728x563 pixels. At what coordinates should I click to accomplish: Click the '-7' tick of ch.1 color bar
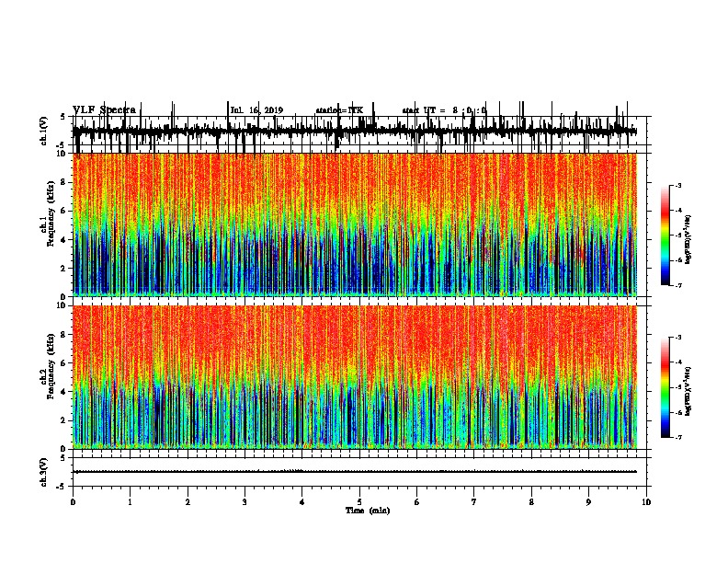pyautogui.click(x=678, y=285)
